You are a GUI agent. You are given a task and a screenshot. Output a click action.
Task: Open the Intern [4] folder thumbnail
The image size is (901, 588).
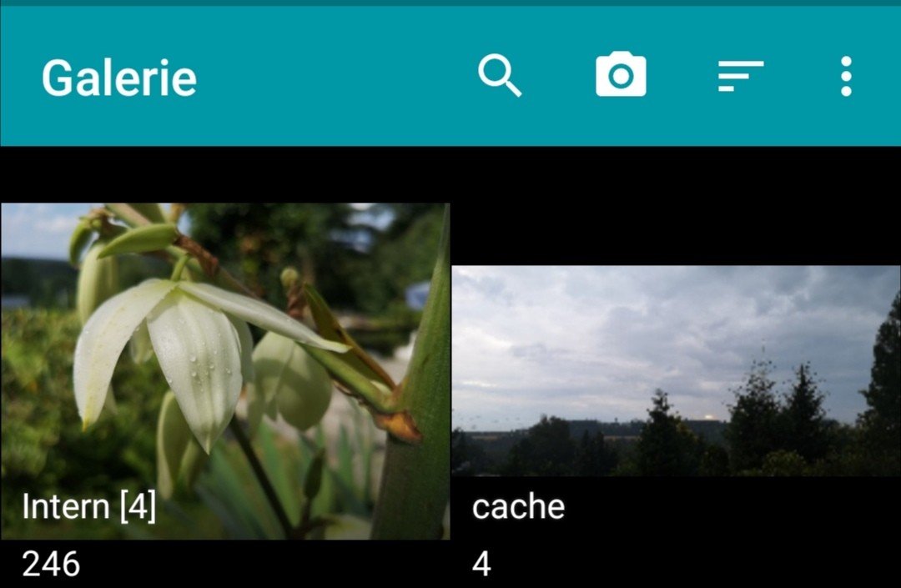tap(225, 371)
